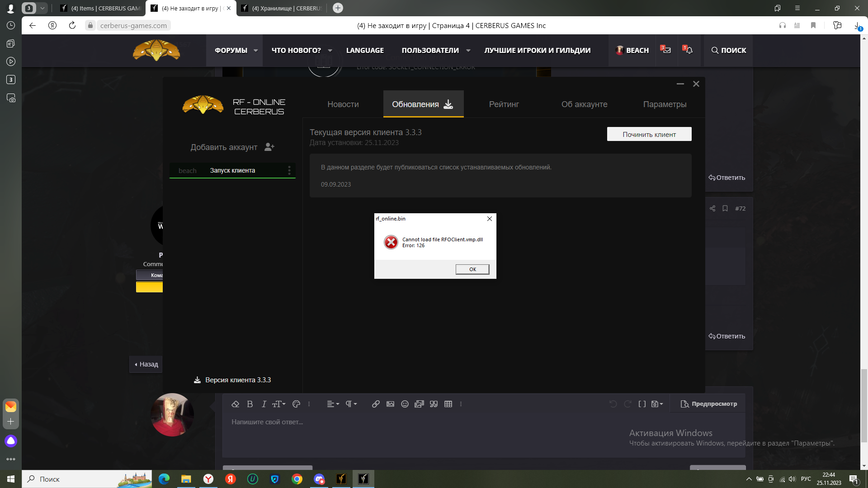
Task: Open browser history clock icon in sidebar
Action: (x=11, y=25)
